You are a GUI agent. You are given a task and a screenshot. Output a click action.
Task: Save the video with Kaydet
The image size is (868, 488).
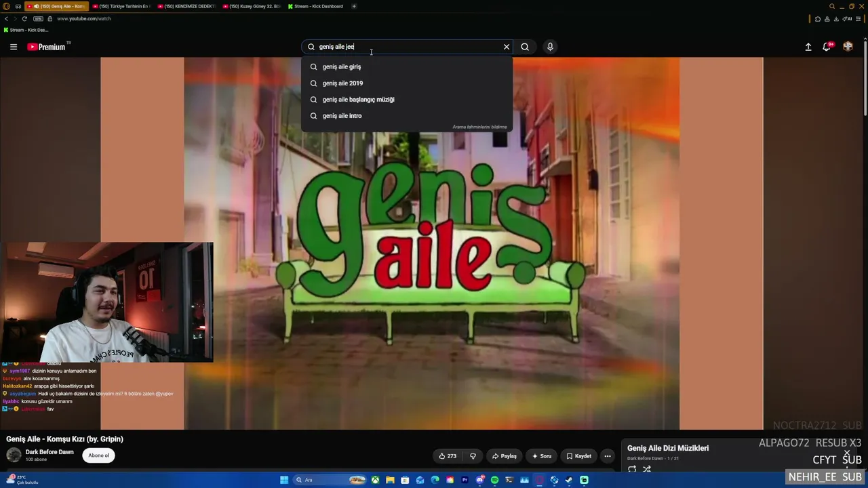579,456
